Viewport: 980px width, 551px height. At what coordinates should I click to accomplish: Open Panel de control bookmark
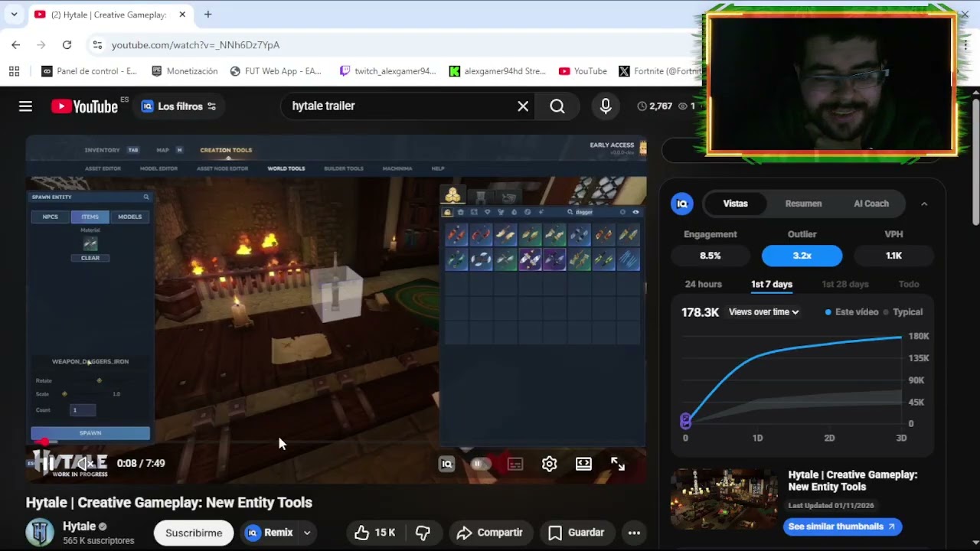click(x=89, y=71)
